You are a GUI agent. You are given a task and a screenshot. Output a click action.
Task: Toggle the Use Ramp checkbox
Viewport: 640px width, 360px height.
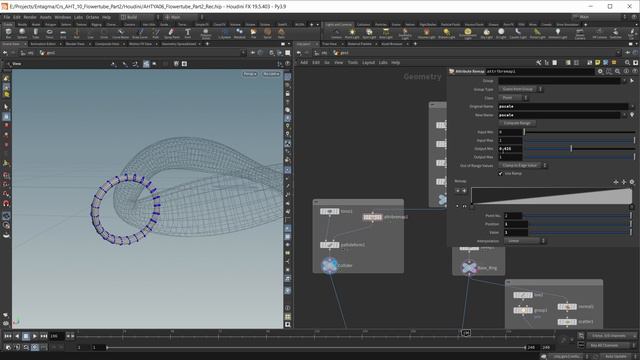click(500, 173)
